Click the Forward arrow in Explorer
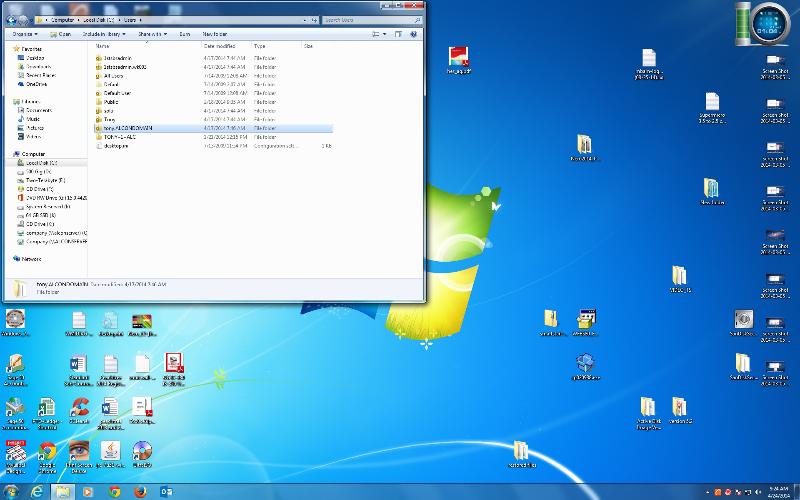 click(23, 20)
